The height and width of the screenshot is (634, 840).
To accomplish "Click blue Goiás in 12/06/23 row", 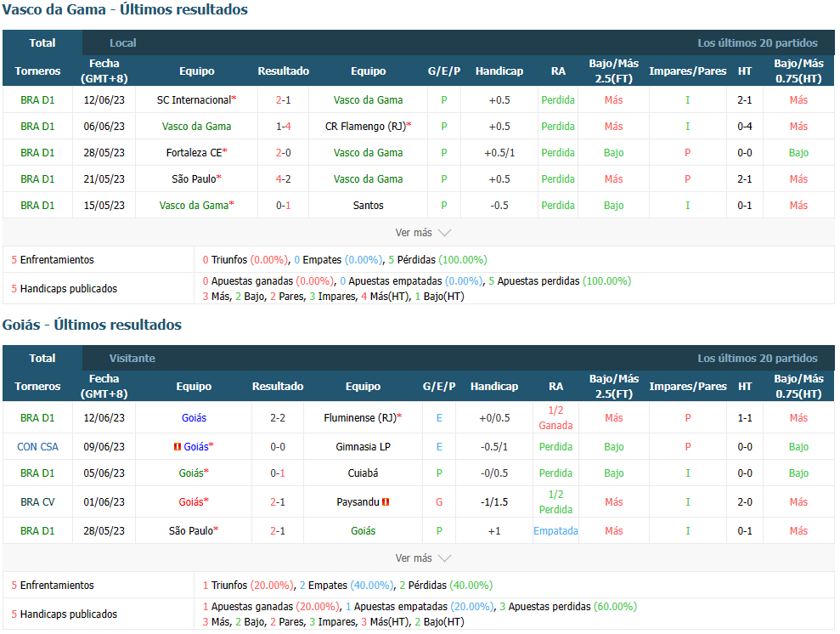I will (194, 417).
